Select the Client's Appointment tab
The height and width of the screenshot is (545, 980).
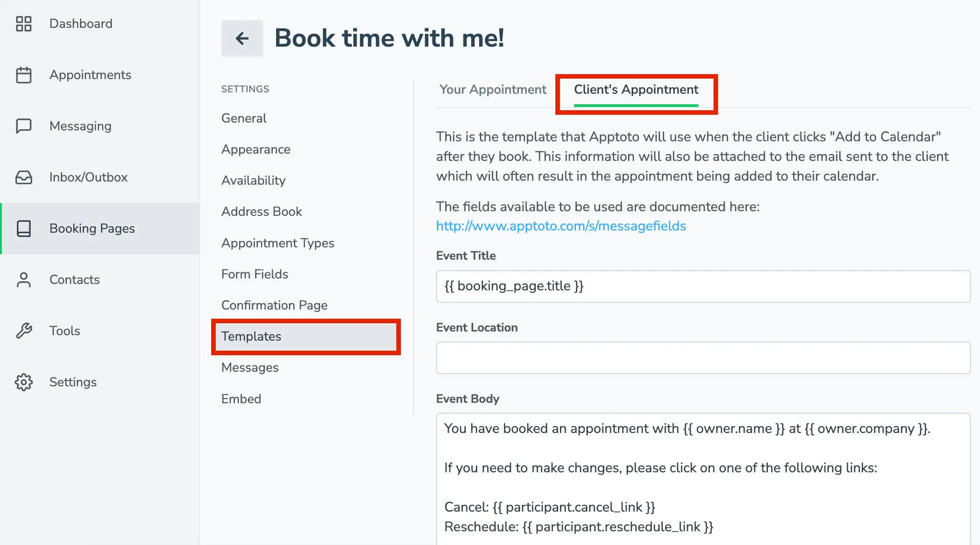point(636,90)
